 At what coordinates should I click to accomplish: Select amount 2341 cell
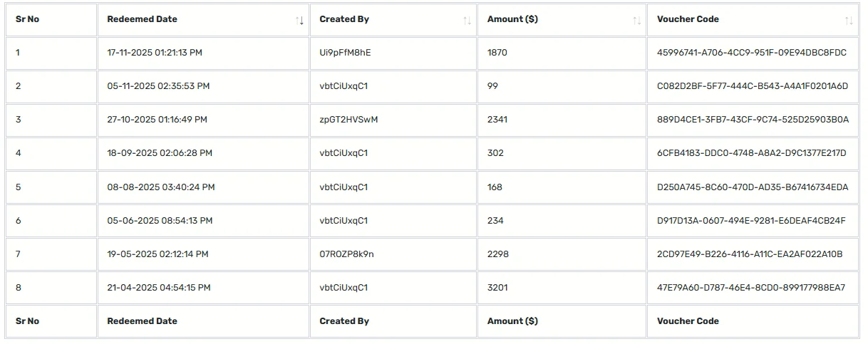[562, 120]
